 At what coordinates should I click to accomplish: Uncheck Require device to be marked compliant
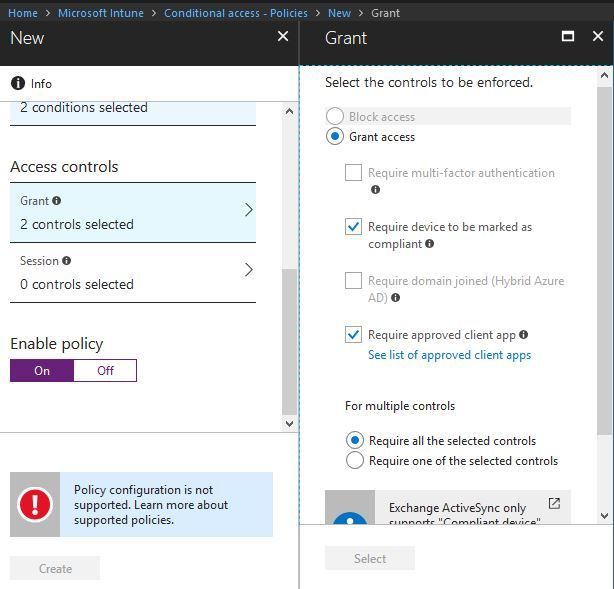tap(353, 227)
